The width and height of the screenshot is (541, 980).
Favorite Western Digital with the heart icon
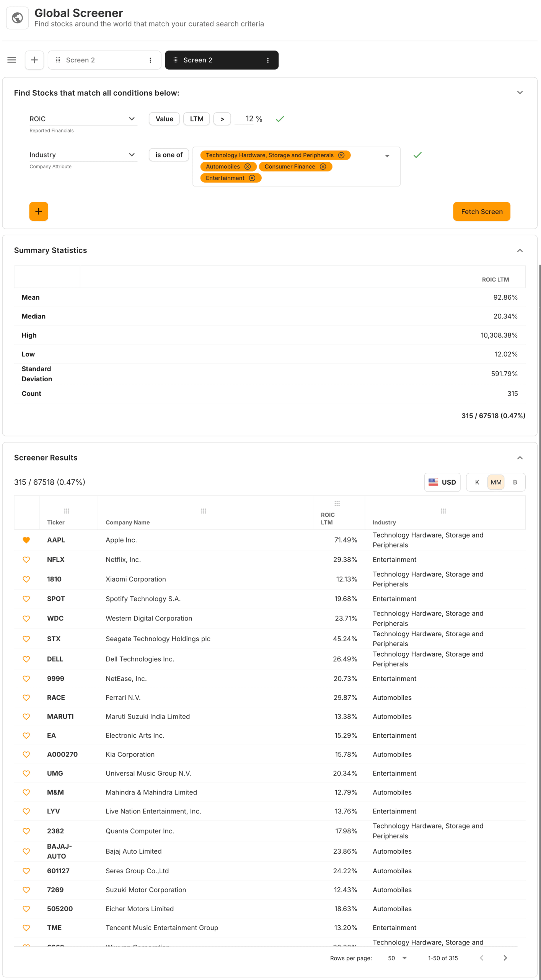point(26,619)
